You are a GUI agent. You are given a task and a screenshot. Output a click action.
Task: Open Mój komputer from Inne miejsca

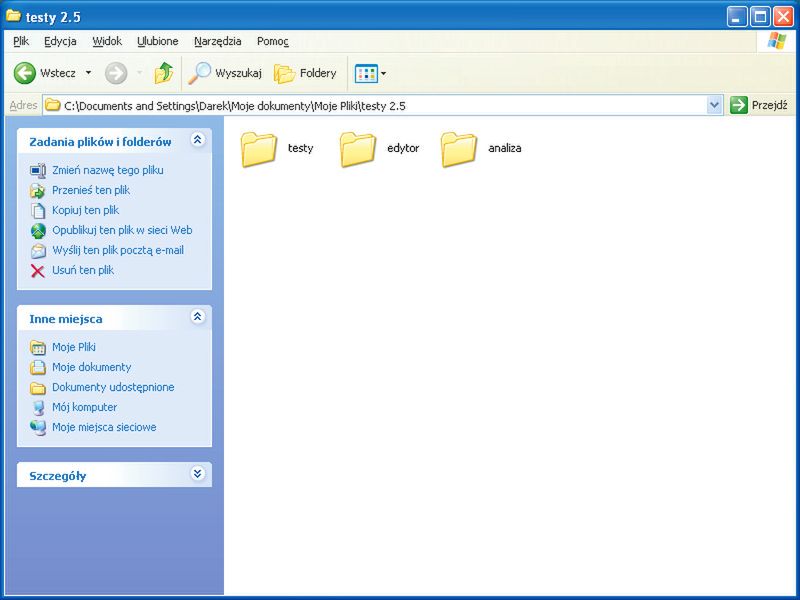tap(84, 407)
